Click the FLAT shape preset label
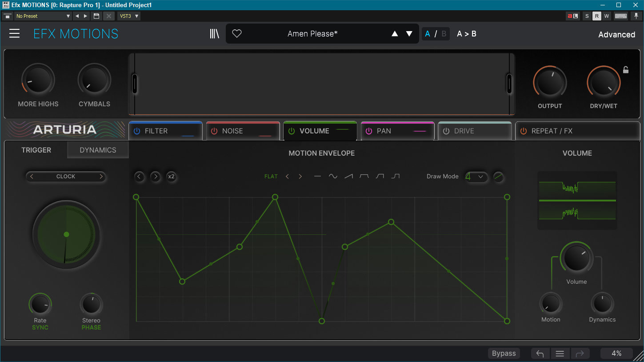Screen dimensions: 644x362 271,177
